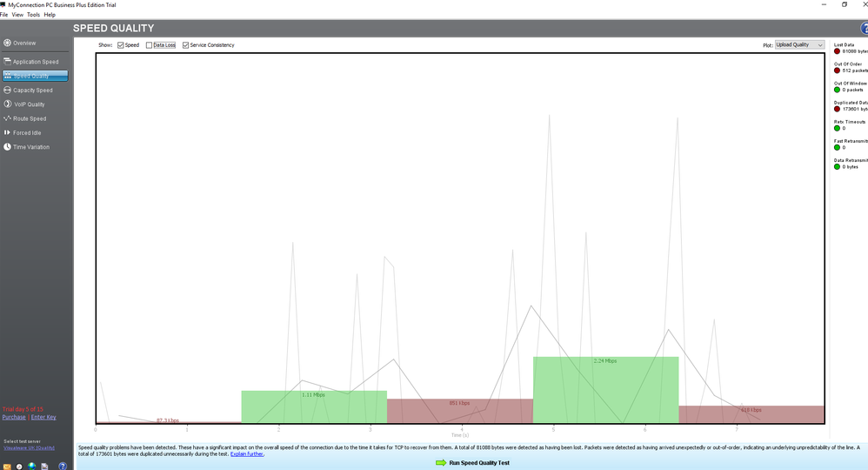
Task: Click the 0 packets value
Action: tap(852, 90)
